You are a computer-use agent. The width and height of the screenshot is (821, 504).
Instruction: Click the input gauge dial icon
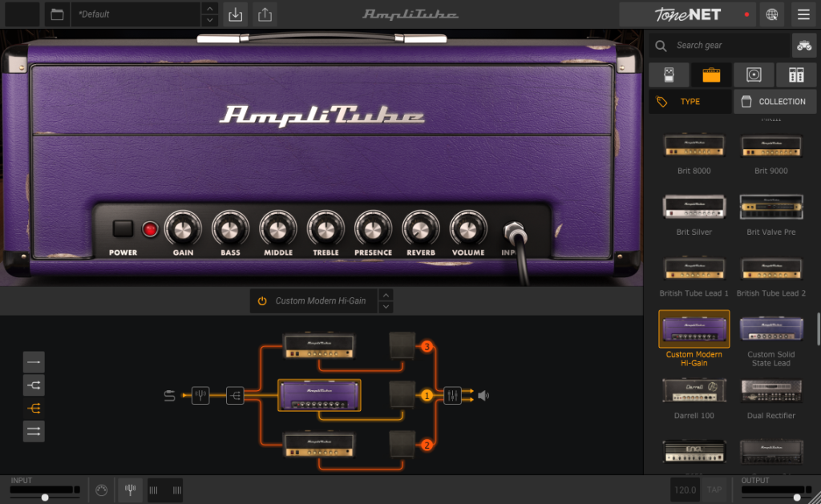click(102, 490)
